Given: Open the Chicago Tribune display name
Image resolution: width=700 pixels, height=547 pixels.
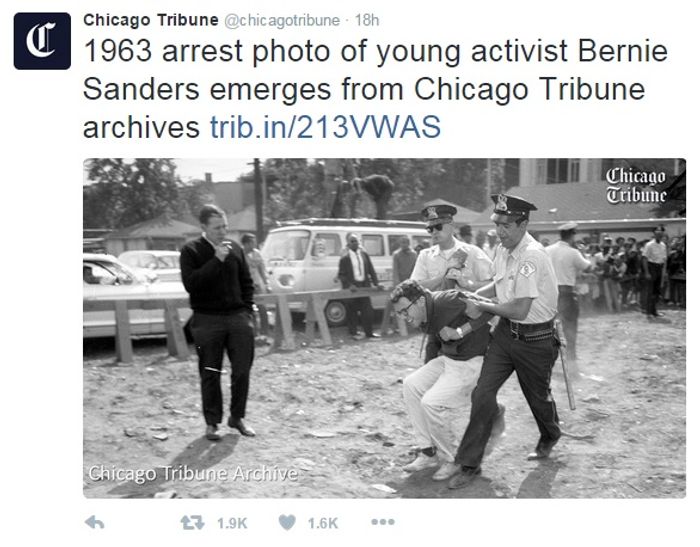Looking at the screenshot, I should [150, 20].
